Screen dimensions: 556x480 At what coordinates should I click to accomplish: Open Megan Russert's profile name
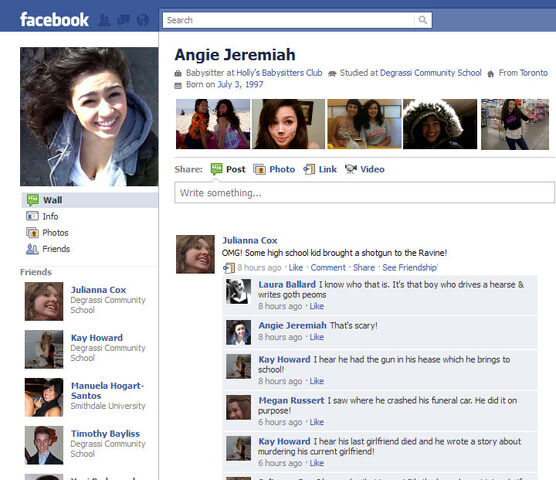(291, 401)
